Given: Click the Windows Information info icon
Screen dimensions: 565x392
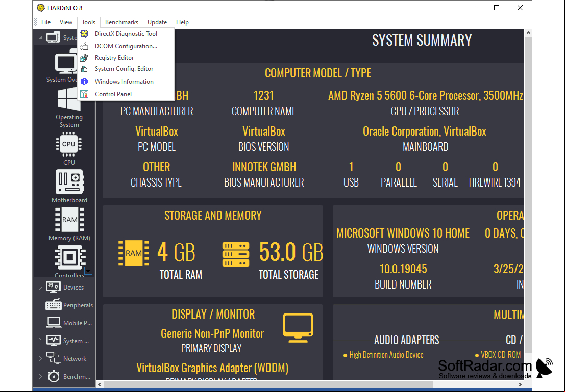Looking at the screenshot, I should pyautogui.click(x=84, y=82).
